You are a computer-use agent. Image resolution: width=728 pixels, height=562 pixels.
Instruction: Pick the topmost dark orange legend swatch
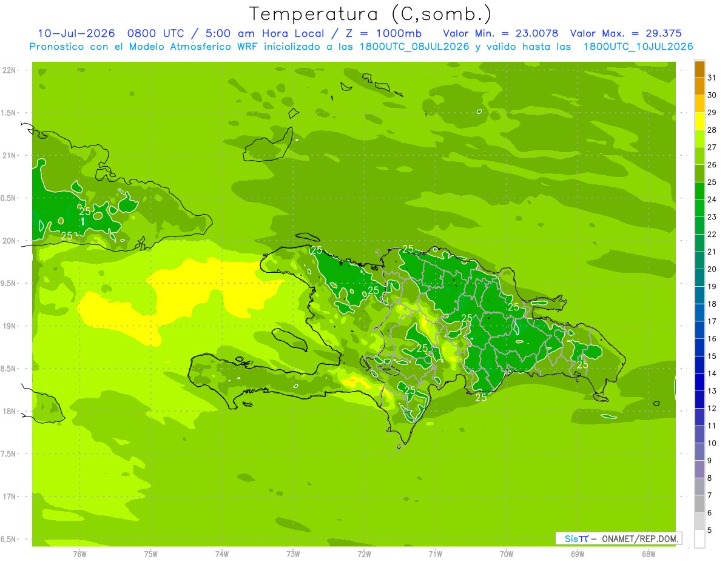[x=699, y=69]
